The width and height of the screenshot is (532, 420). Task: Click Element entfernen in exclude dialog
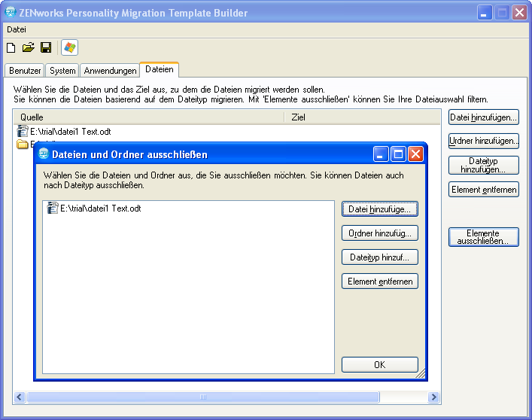380,282
